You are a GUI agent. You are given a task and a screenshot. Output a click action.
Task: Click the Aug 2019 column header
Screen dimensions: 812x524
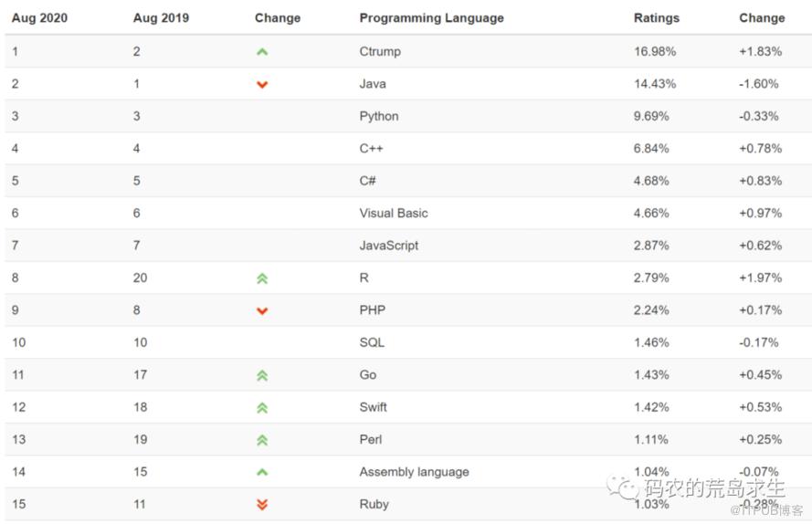[161, 18]
